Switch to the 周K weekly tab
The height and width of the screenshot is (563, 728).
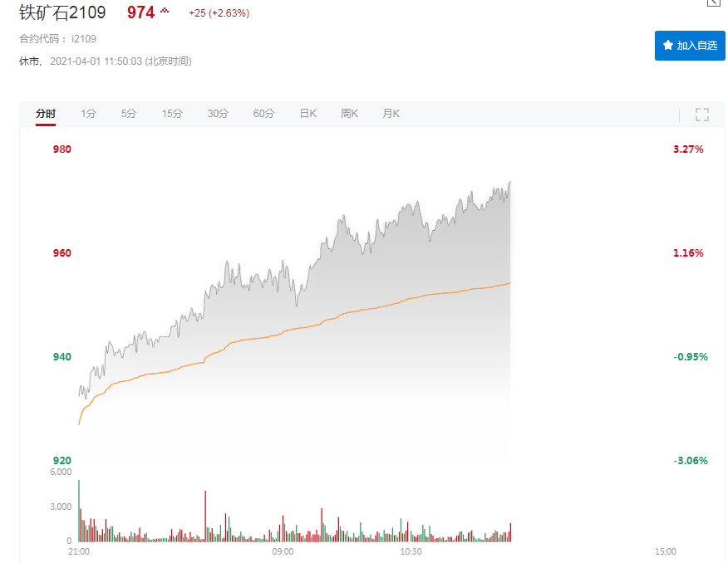(x=349, y=114)
